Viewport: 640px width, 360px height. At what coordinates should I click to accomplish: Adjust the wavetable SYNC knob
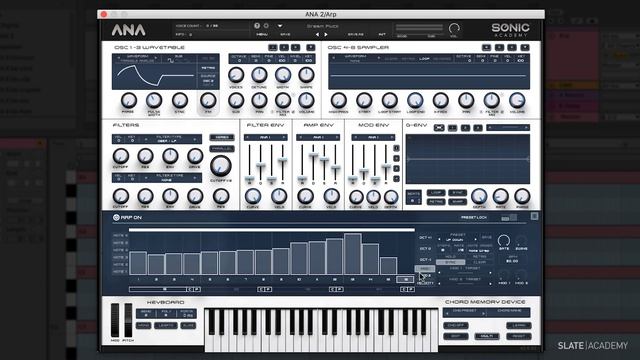(180, 100)
